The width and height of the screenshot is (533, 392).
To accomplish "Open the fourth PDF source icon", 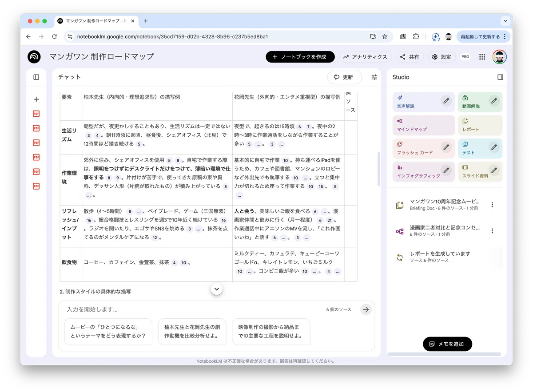I will (36, 157).
